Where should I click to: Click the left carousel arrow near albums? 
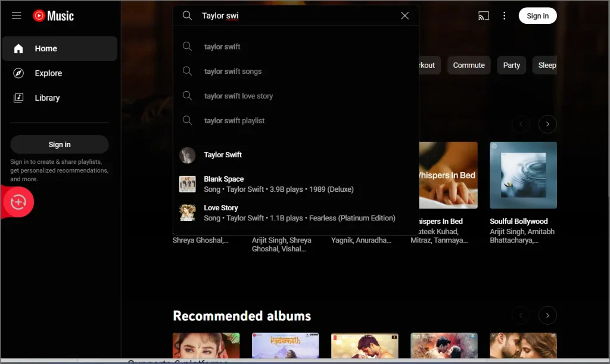pyautogui.click(x=521, y=315)
